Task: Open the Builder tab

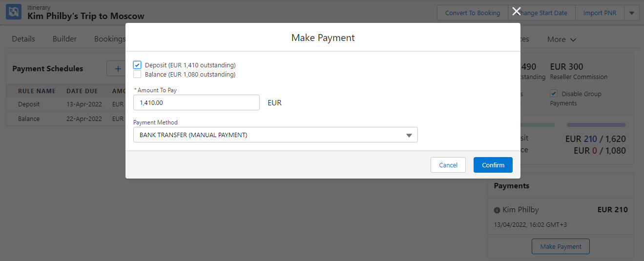Action: [64, 39]
